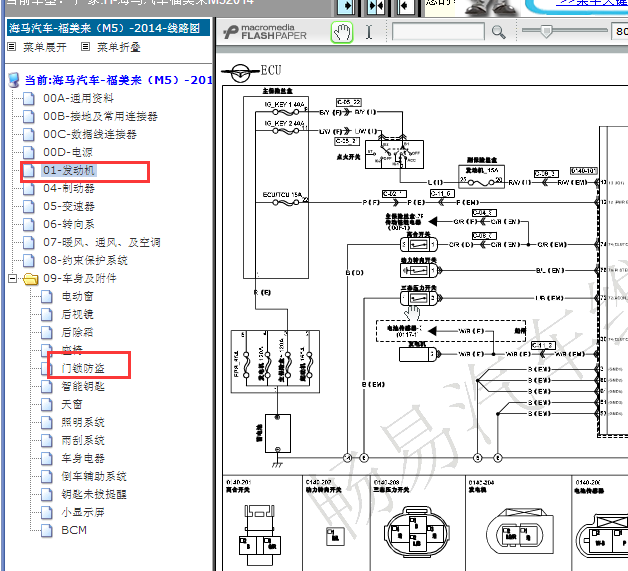The width and height of the screenshot is (628, 571).
Task: Click the FlashPaper zoom slider handle
Action: (545, 31)
